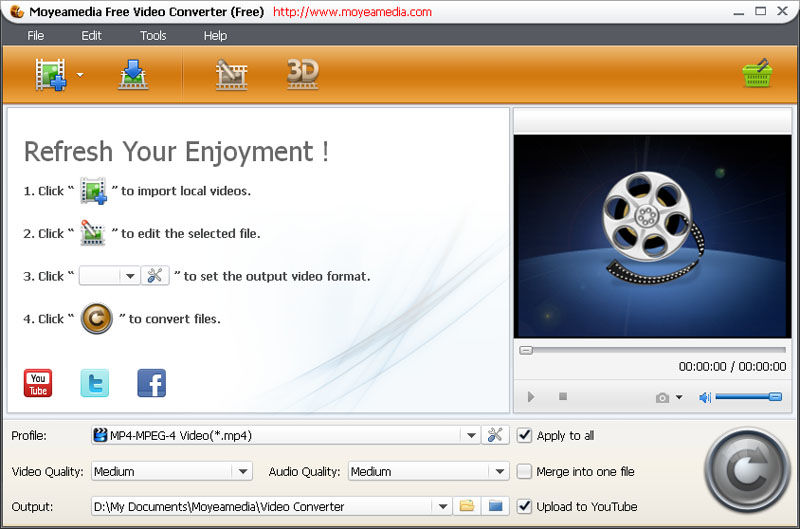Open the Twitter icon
This screenshot has height=529, width=800.
(95, 383)
